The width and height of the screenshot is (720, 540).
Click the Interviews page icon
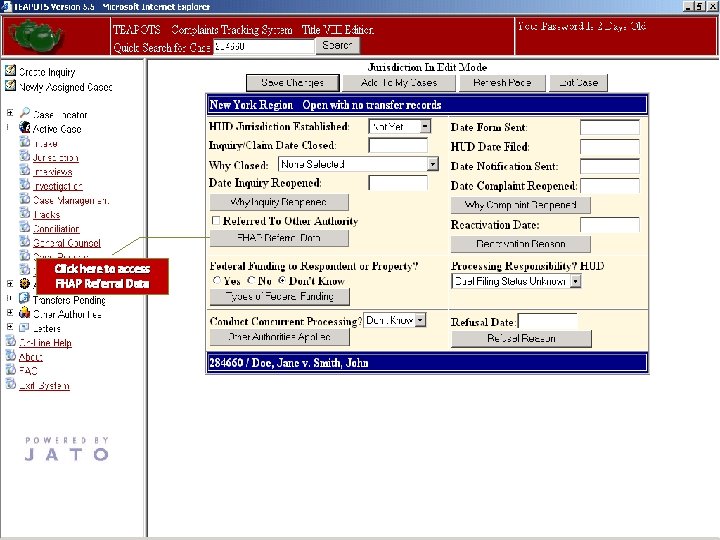tap(25, 170)
